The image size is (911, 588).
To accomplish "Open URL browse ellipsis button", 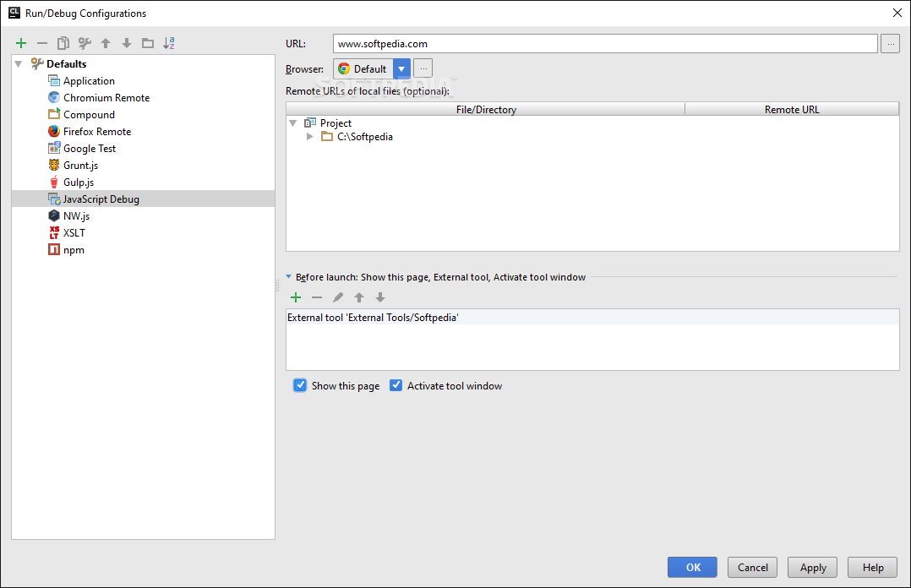I will pyautogui.click(x=890, y=44).
